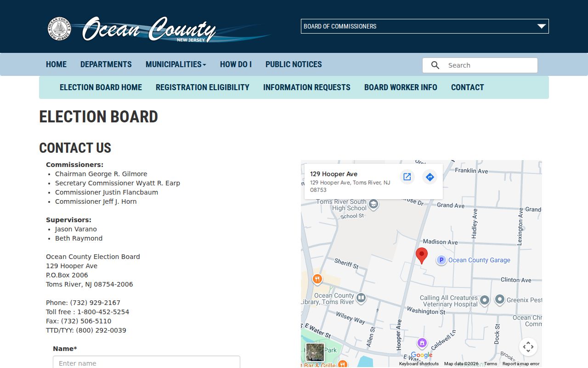
Task: Click the Calling All Creatures Veterinary pin
Action: (x=484, y=301)
